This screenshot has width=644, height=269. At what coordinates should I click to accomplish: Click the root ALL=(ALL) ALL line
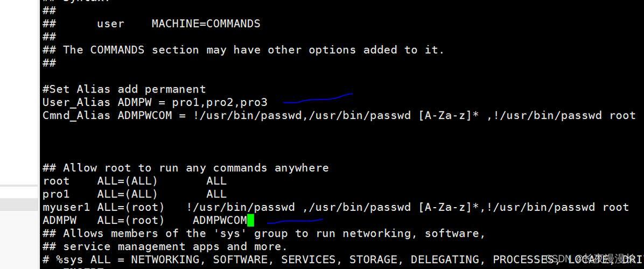point(134,181)
